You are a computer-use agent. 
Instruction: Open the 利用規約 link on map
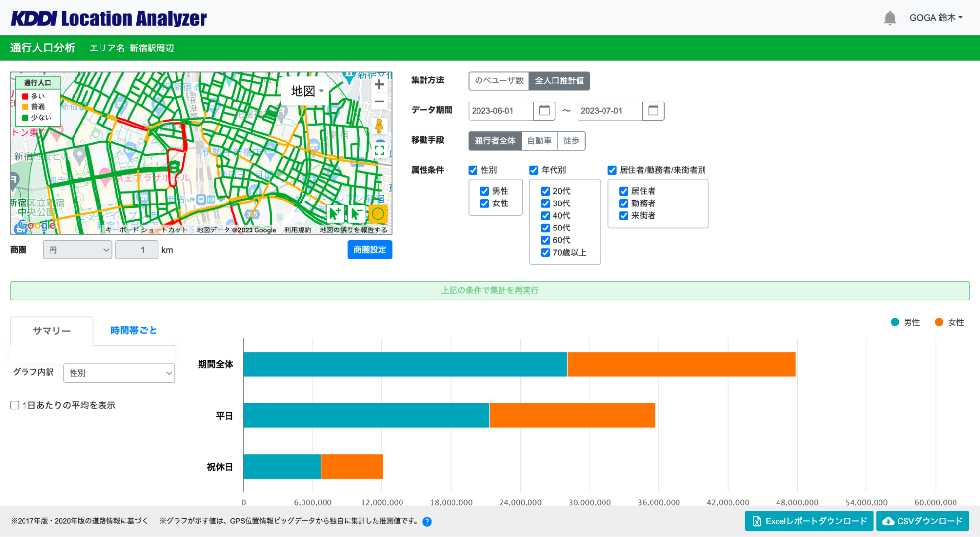298,230
